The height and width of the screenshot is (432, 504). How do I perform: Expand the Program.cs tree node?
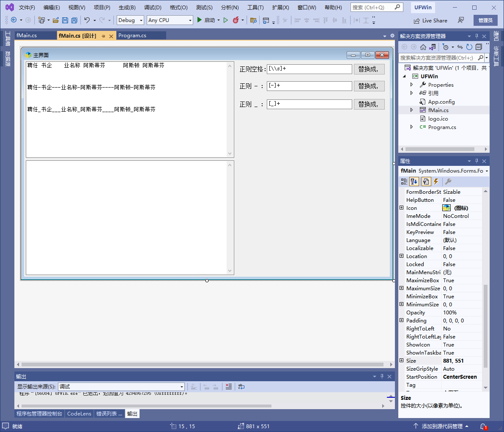point(411,127)
